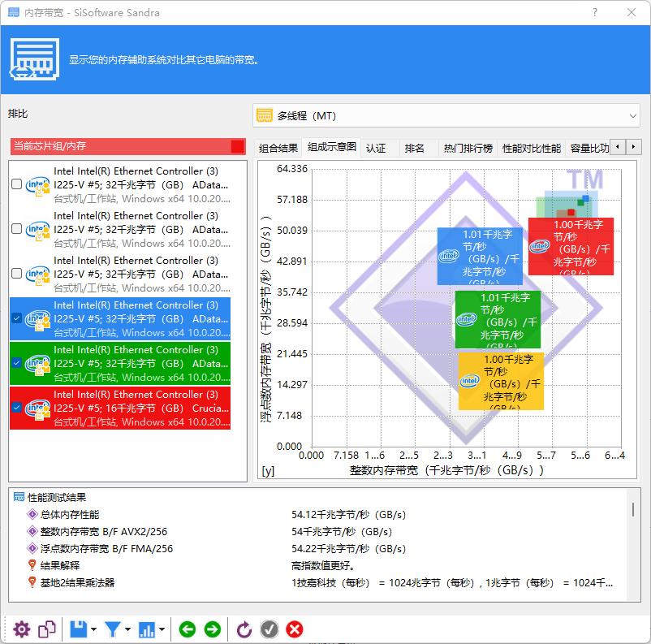Image resolution: width=651 pixels, height=644 pixels.
Task: Uncheck the green highlighted reference entry
Action: click(x=16, y=363)
